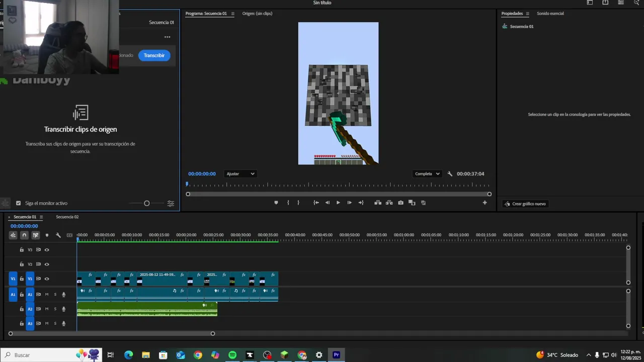Click the Program monitor zoom scroll bar
This screenshot has width=644, height=362.
pos(339,194)
